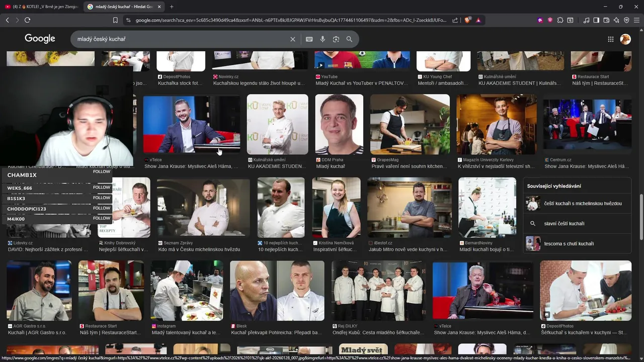Open Blesk 'Kuchař překvapil Pohlreicha' image
The height and width of the screenshot is (362, 644).
277,290
